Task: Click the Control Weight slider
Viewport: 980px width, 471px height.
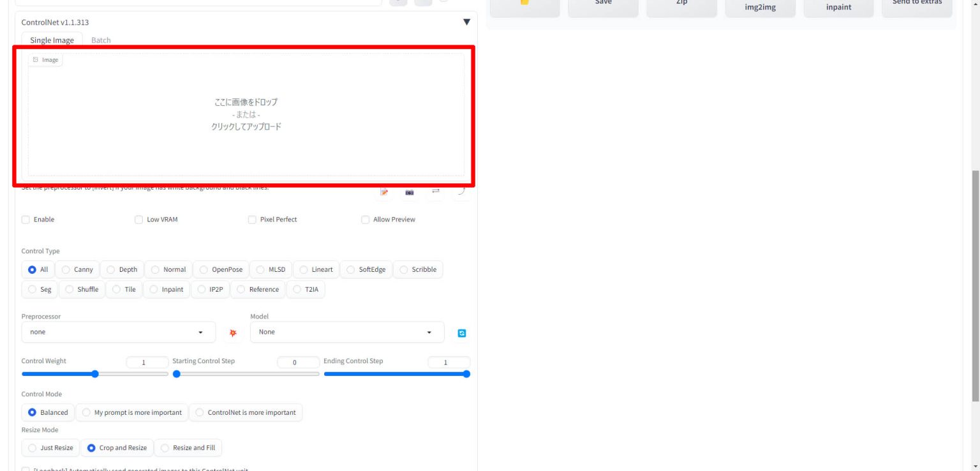Action: (x=95, y=374)
